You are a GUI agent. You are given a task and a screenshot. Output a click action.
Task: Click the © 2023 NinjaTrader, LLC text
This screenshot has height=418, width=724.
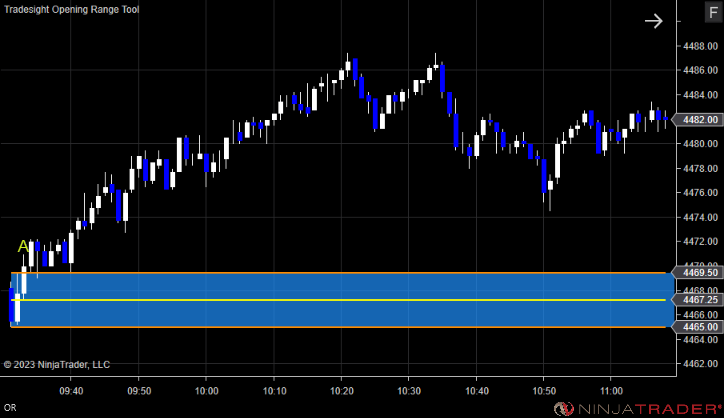point(57,365)
